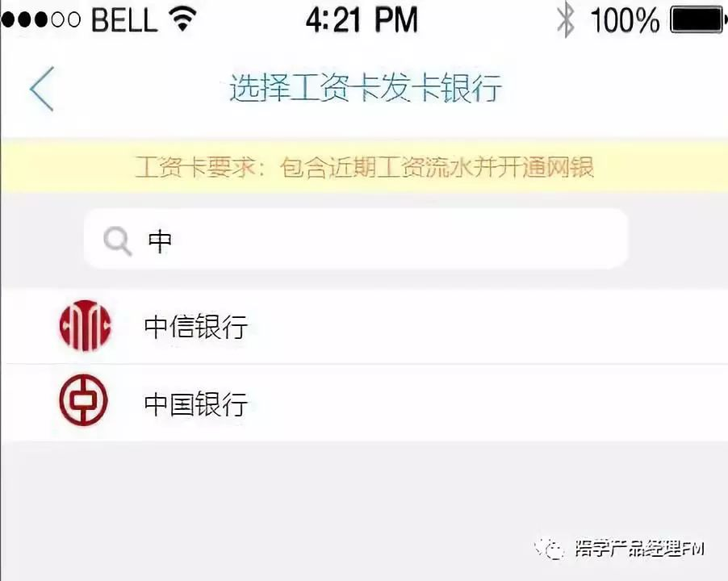Tap the BELL carrier label

pos(124,20)
